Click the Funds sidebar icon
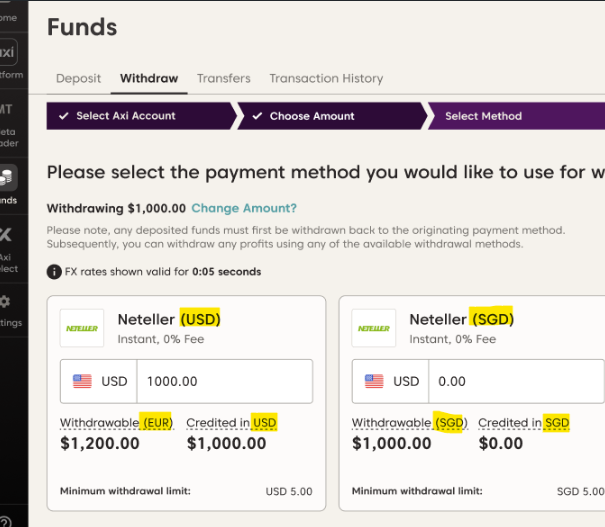Image resolution: width=605 pixels, height=527 pixels. 8,177
